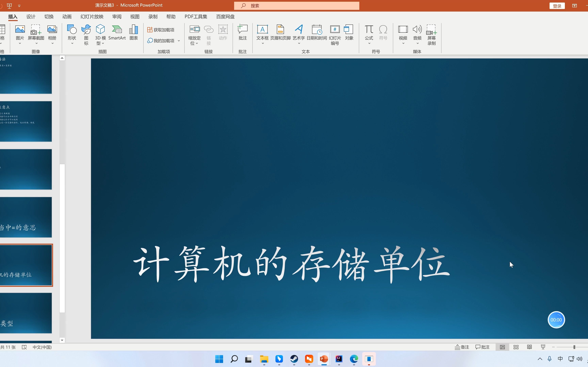
Task: Open My Add-ins (我的加载项) dropdown arrow
Action: coord(179,41)
